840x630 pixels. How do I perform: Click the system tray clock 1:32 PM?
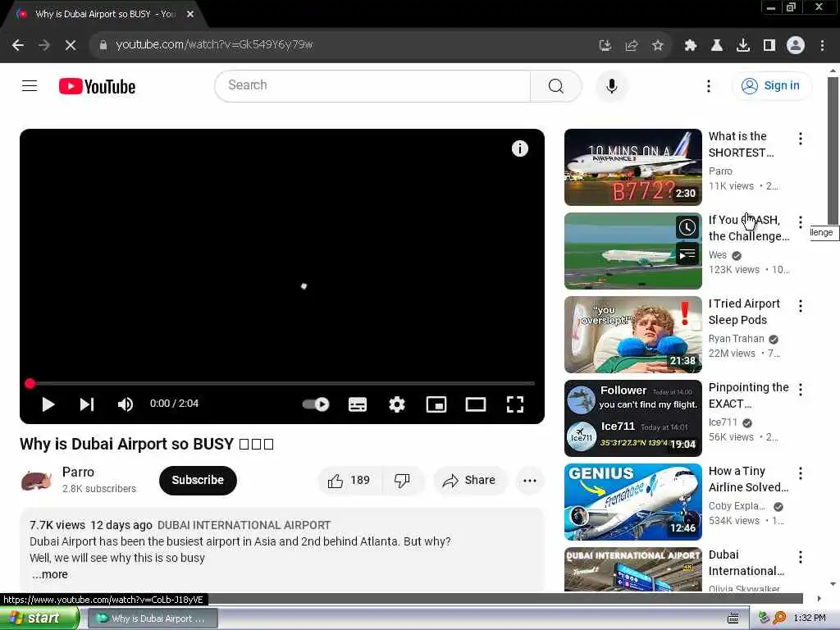click(810, 619)
